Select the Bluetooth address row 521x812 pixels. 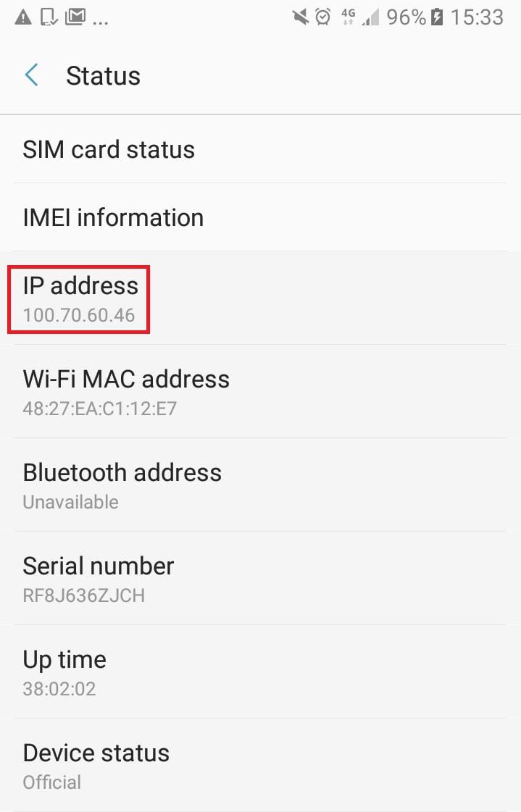261,485
